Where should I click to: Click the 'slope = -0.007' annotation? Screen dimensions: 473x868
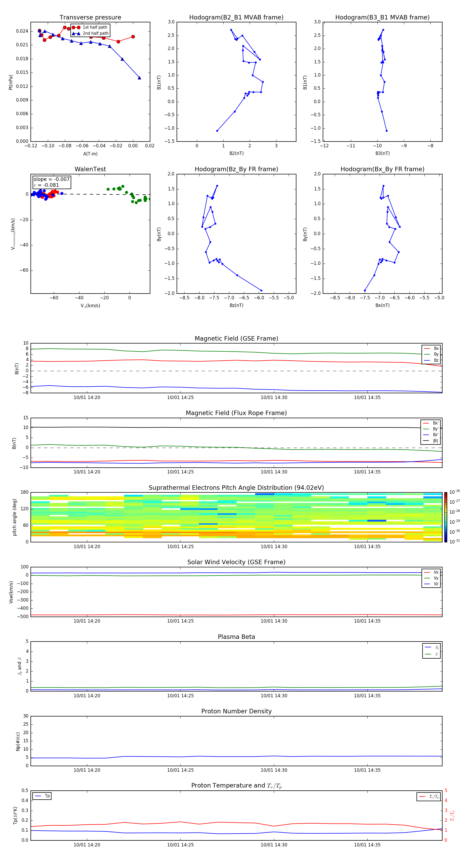[x=52, y=179]
